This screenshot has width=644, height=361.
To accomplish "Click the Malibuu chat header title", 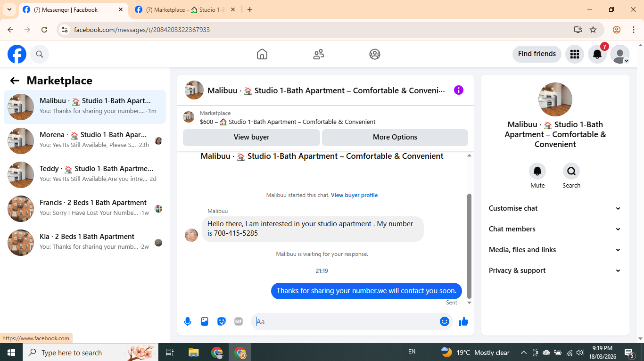I will click(326, 90).
